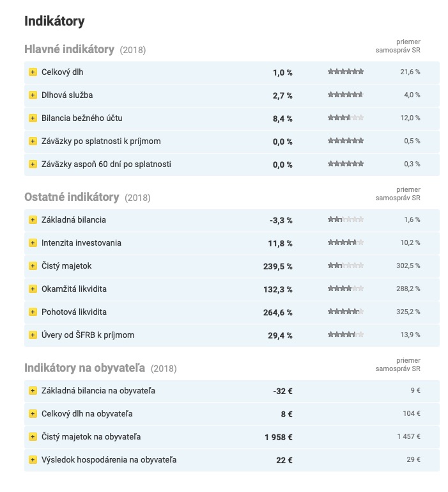Open details via Záväzky po splatnosti plus

click(x=33, y=141)
